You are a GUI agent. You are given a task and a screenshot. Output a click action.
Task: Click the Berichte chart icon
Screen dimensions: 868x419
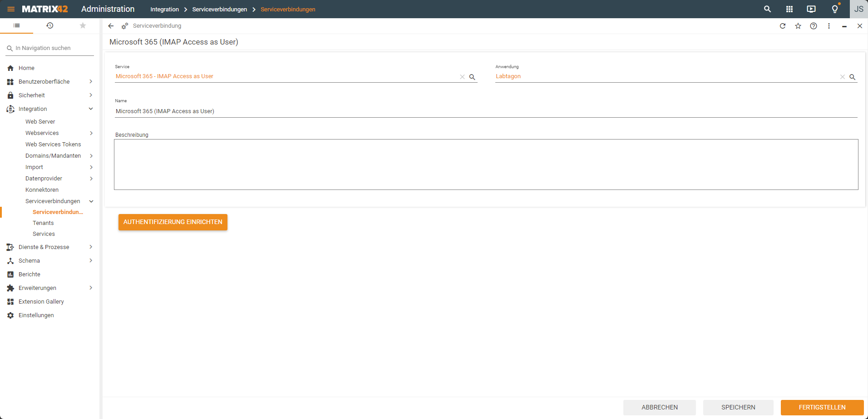click(x=10, y=274)
